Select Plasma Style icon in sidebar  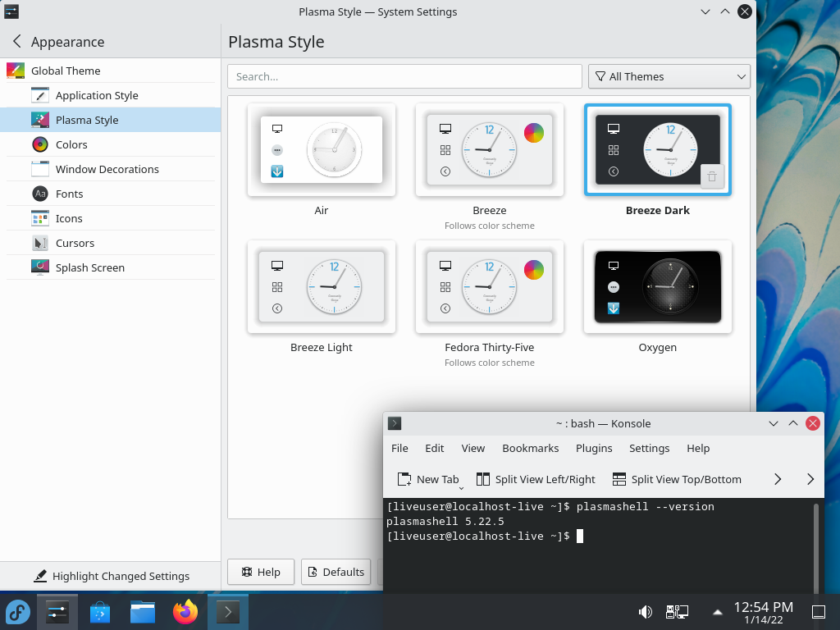coord(40,120)
